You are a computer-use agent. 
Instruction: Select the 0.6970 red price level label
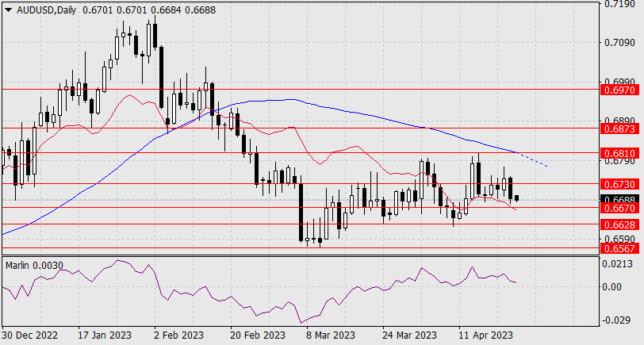619,90
